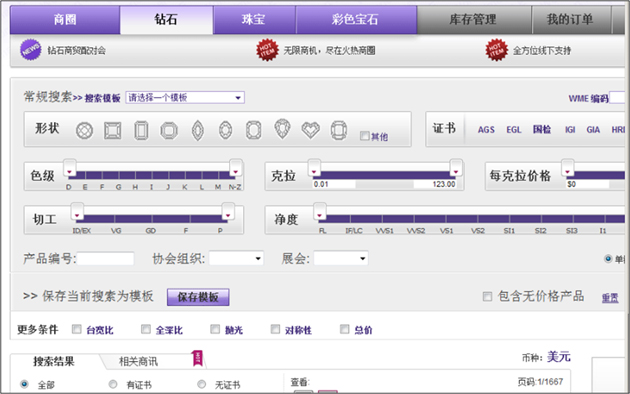Click the purple NEWS badge icon
This screenshot has width=630, height=394.
(x=31, y=50)
